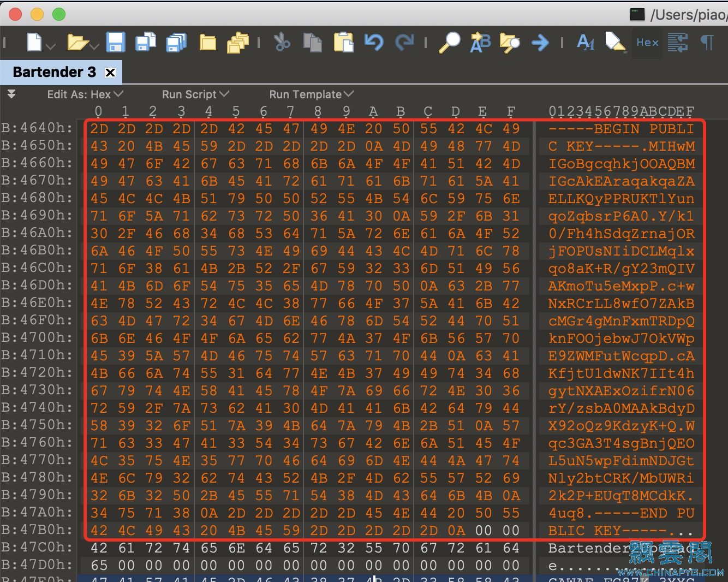Undo the last edit with the curved arrow

pos(374,43)
